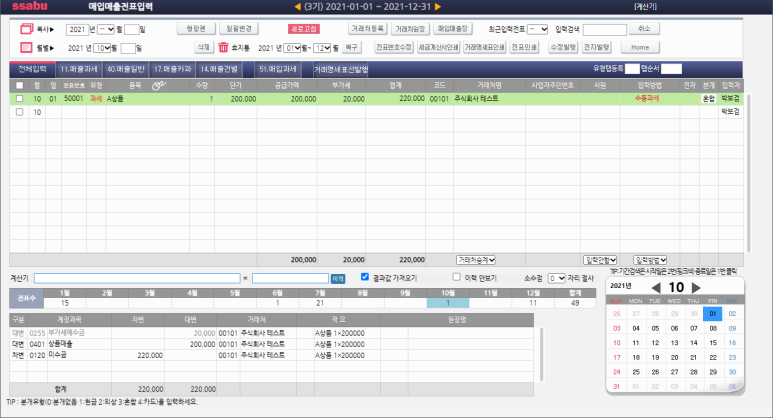Go to previous fiscal period arrow
The height and width of the screenshot is (418, 773).
point(297,7)
